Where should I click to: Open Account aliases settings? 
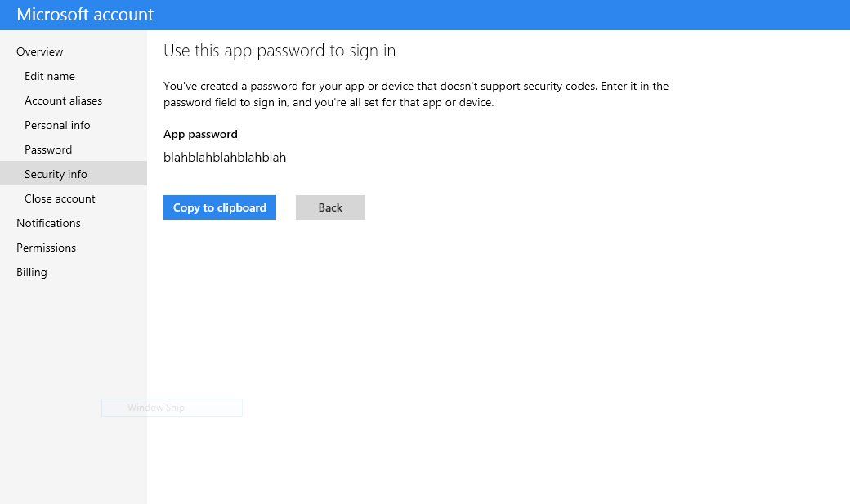click(x=63, y=100)
